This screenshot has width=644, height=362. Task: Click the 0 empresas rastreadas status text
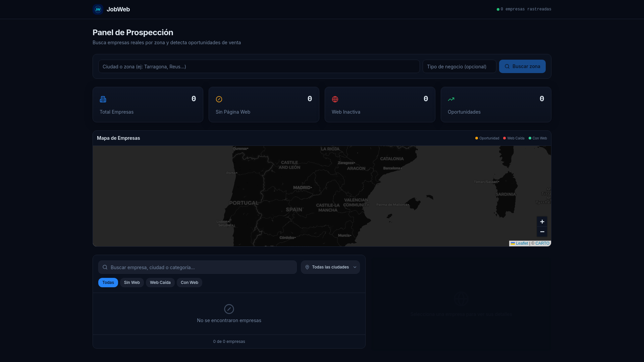point(526,9)
